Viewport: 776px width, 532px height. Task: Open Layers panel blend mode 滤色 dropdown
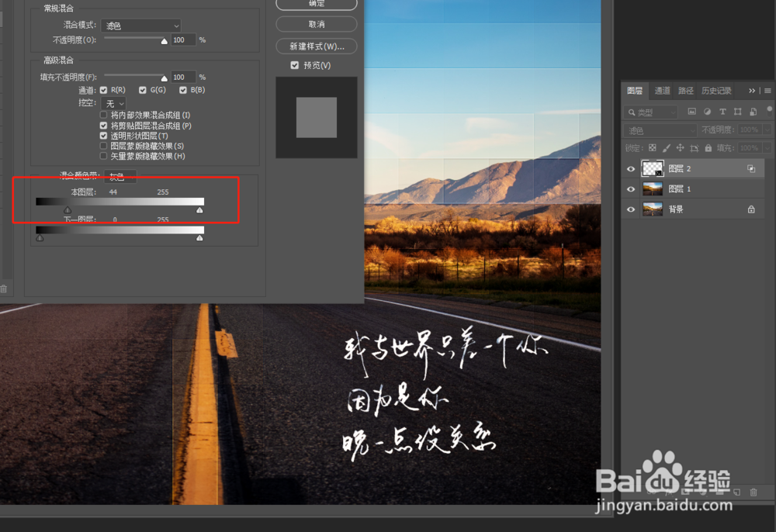[660, 130]
